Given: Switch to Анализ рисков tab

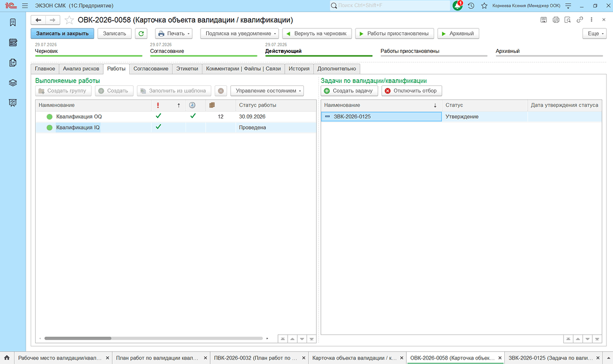Looking at the screenshot, I should click(81, 69).
